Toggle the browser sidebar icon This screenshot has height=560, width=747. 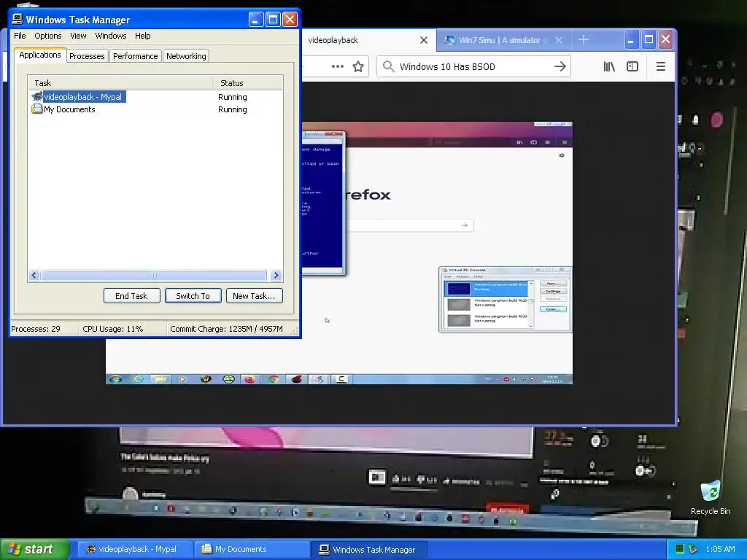pos(632,66)
